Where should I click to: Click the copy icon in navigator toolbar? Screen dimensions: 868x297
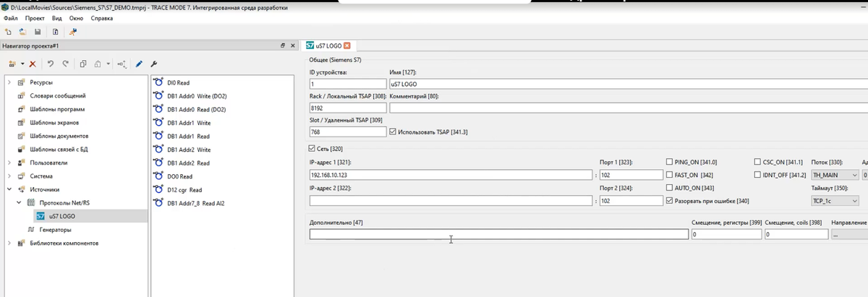[x=83, y=64]
